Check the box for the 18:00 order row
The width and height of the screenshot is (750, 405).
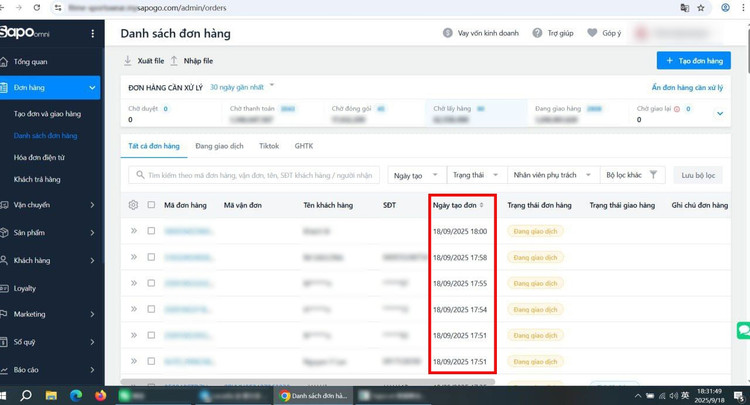pos(151,231)
